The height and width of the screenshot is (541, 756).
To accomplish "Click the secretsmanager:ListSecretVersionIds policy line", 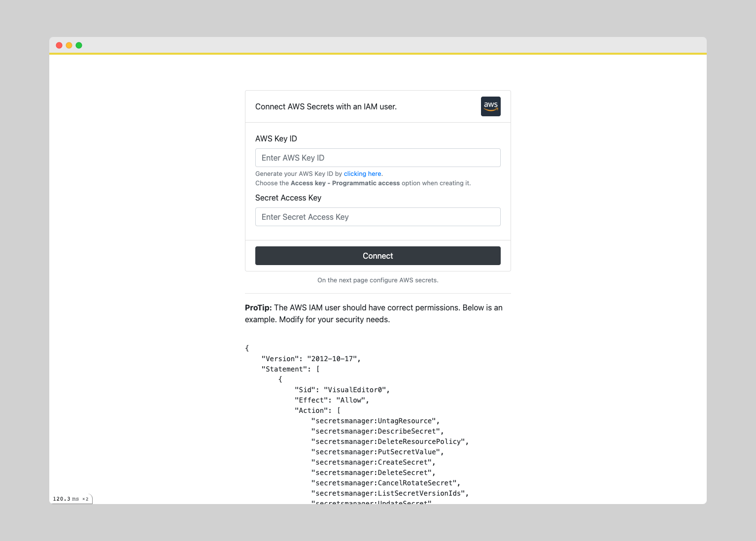I will (x=390, y=493).
